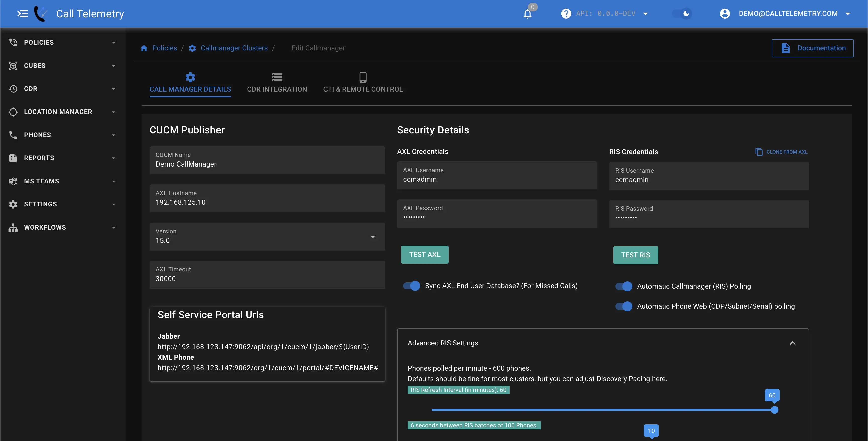
Task: Open the user account dropdown arrow
Action: coord(848,14)
